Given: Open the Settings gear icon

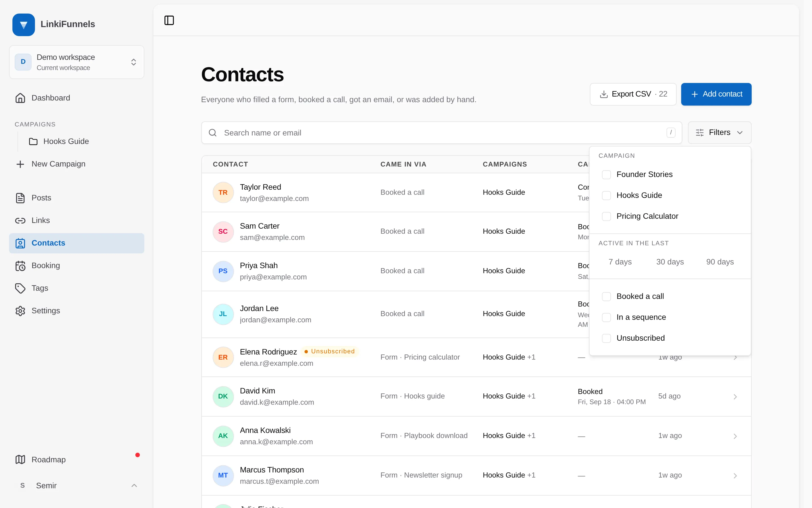Looking at the screenshot, I should point(20,311).
